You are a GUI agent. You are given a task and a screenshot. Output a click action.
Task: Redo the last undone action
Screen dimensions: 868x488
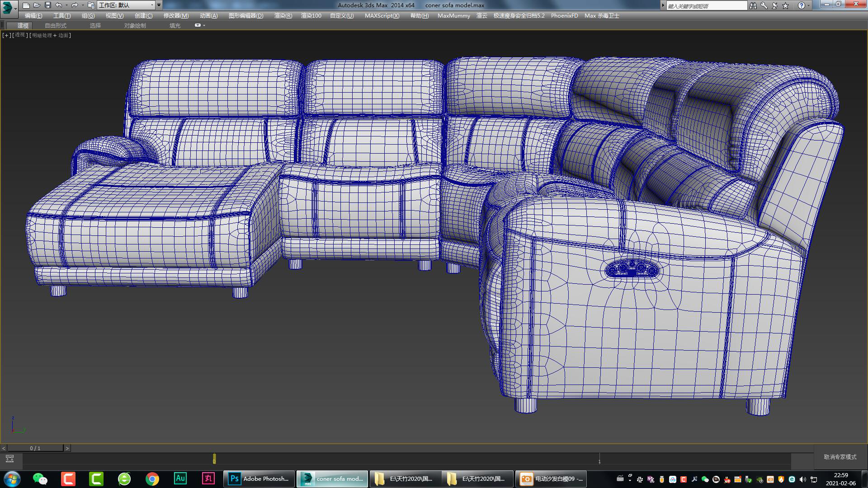[x=75, y=5]
